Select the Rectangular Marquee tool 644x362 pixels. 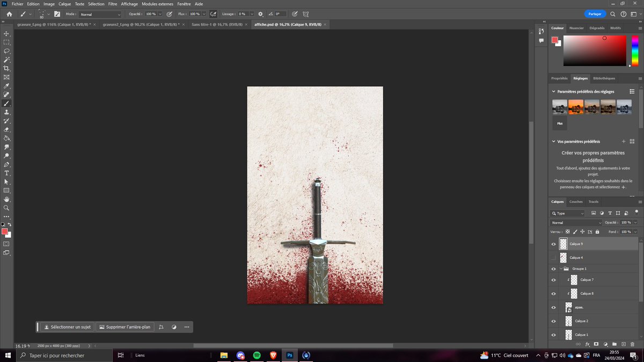[6, 42]
